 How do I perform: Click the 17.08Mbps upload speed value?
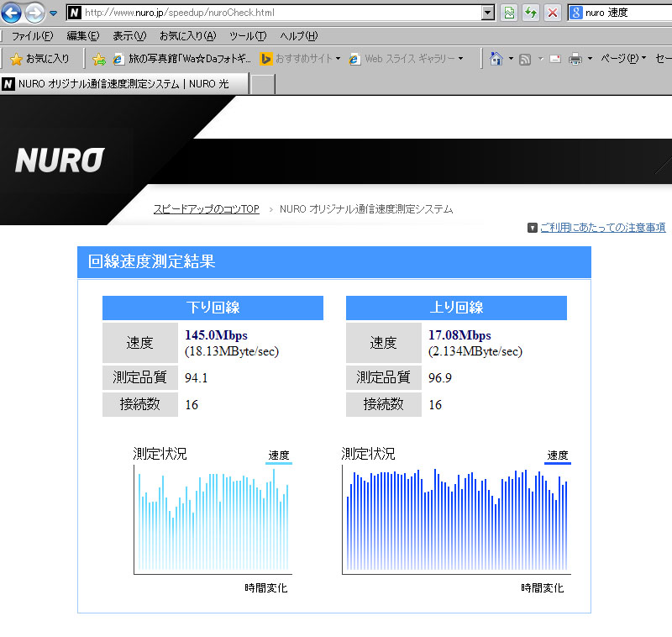click(459, 335)
